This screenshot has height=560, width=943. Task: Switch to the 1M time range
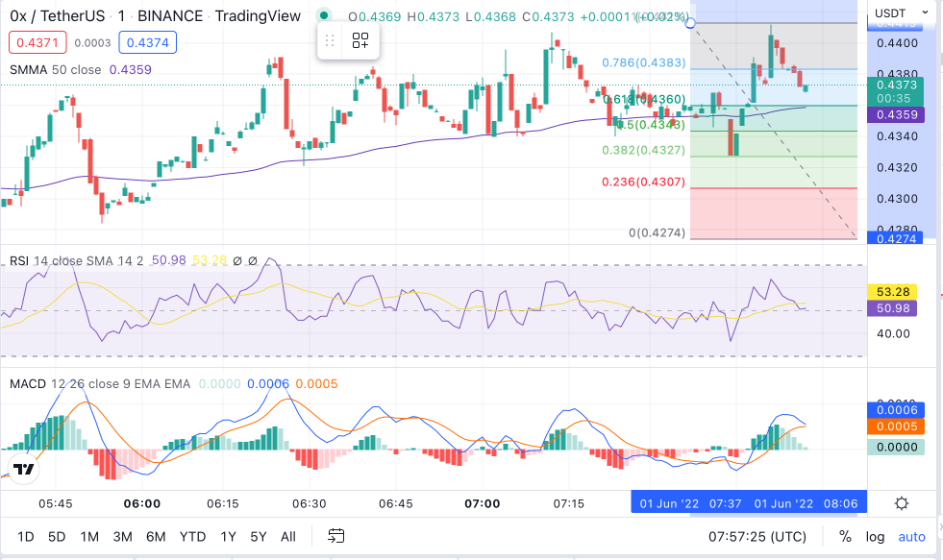(89, 537)
